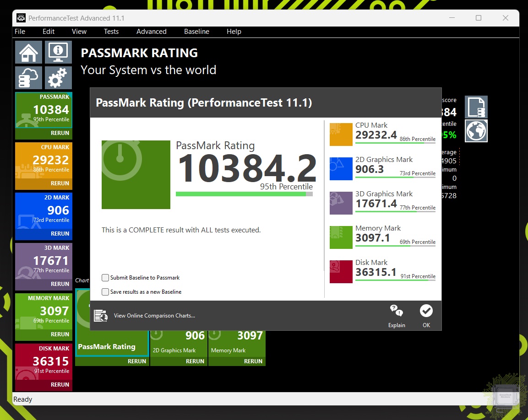
Task: Click the 3D Graphics Mark purple icon
Action: pyautogui.click(x=341, y=203)
